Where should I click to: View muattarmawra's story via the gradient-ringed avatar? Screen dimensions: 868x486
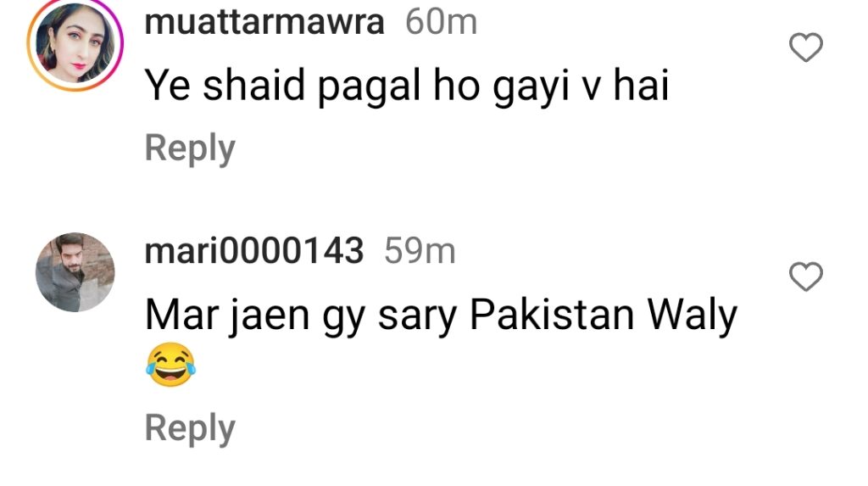[x=75, y=42]
